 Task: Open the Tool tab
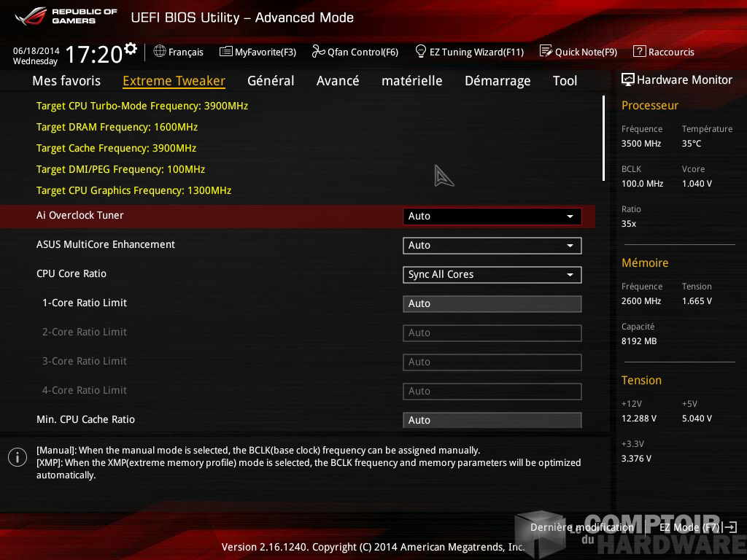point(565,81)
